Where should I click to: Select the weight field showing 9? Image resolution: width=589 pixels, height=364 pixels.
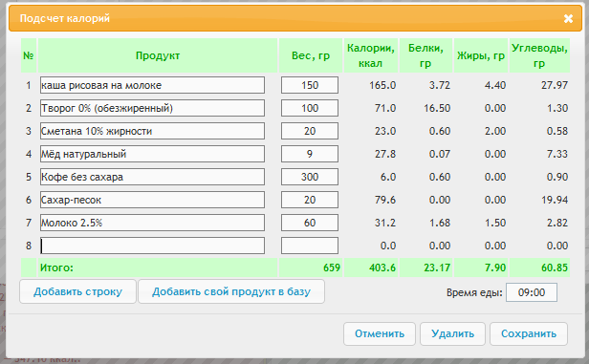310,154
